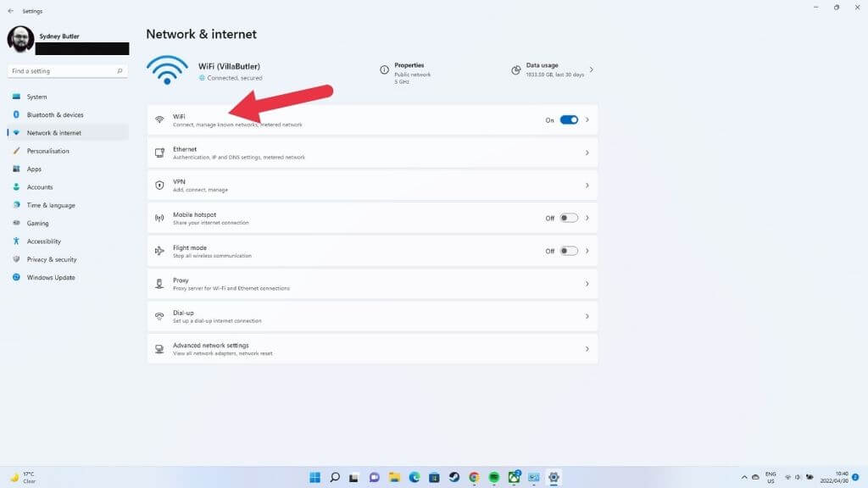
Task: Open File Explorer from the taskbar
Action: point(394,477)
